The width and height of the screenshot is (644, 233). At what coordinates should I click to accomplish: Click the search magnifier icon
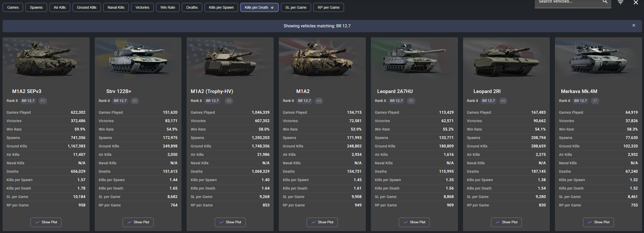coord(605,2)
